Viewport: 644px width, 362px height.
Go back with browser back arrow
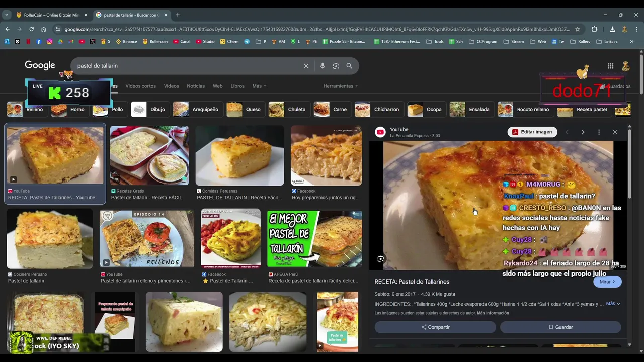click(7, 29)
